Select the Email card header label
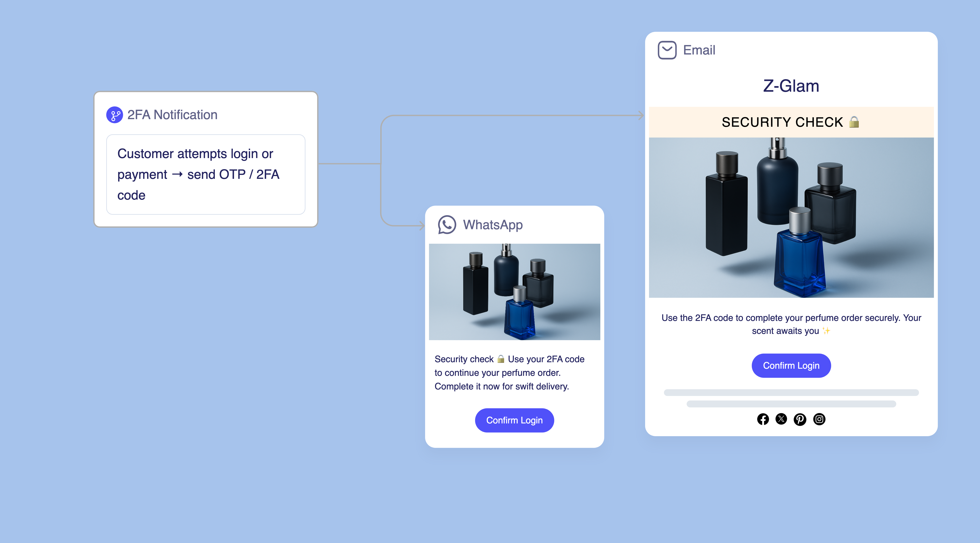Viewport: 980px width, 543px height. coord(699,50)
